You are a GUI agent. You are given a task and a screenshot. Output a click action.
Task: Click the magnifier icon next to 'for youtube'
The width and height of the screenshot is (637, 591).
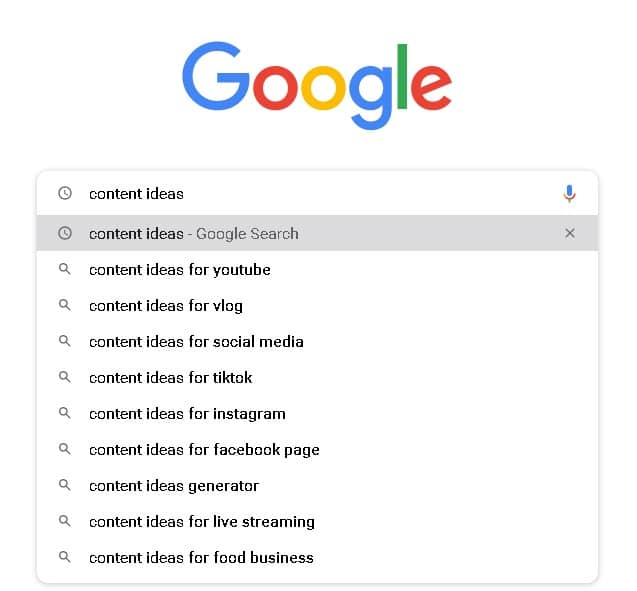65,269
